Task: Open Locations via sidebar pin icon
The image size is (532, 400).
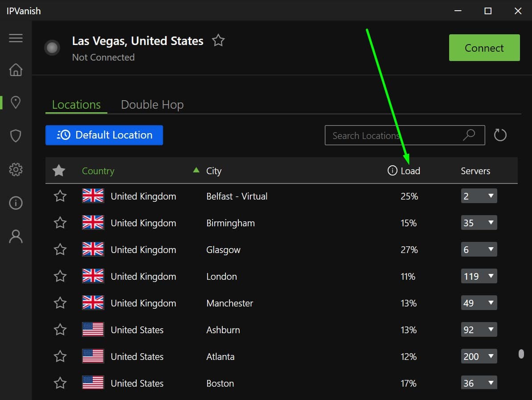Action: pyautogui.click(x=16, y=102)
